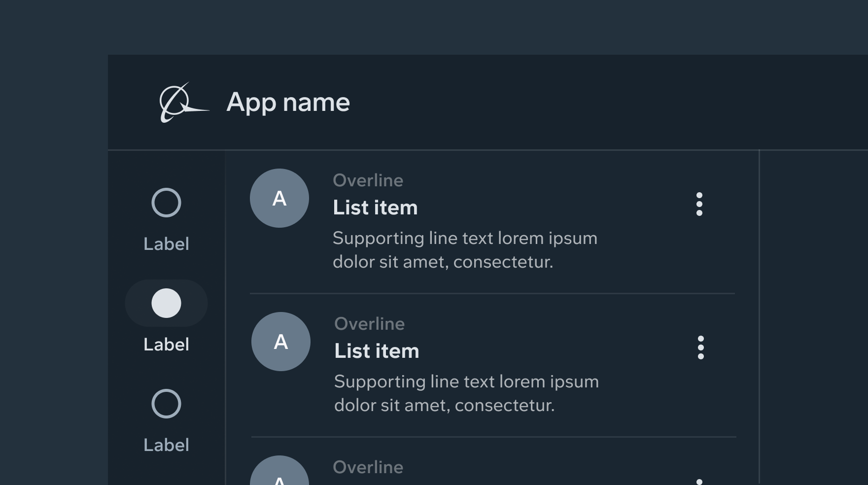Viewport: 868px width, 485px height.
Task: Click the Boeing logo in the header
Action: (x=183, y=102)
